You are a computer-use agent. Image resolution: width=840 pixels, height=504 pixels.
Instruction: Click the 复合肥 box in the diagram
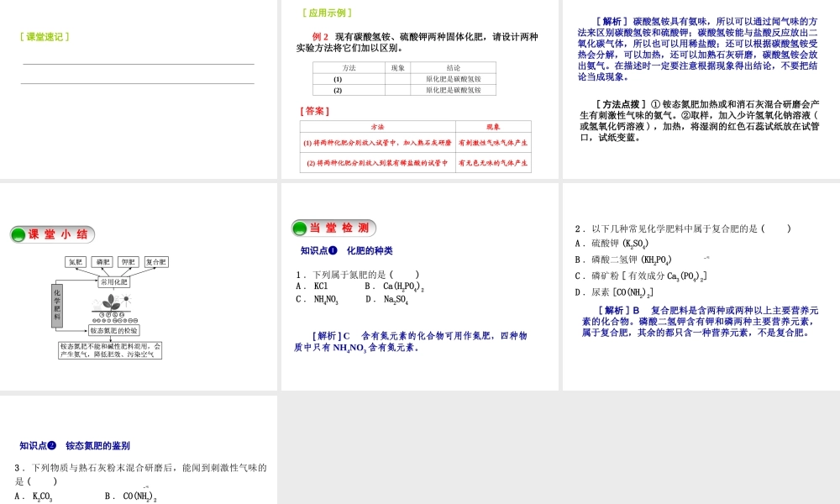pos(156,262)
